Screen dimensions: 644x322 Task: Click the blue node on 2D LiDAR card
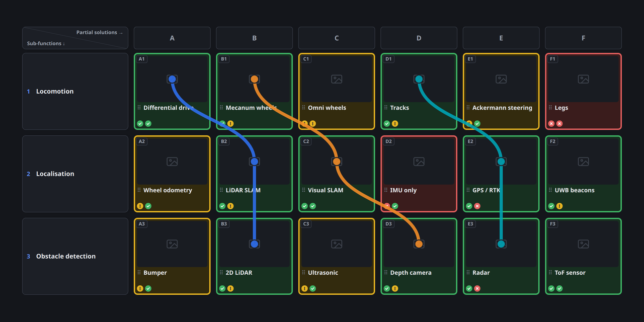(x=255, y=244)
